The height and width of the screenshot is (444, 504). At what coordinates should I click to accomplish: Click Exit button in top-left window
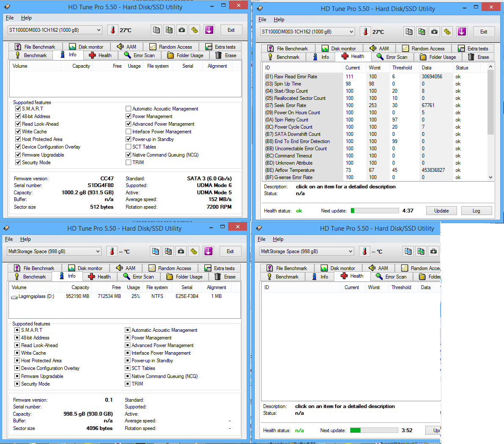pyautogui.click(x=231, y=30)
